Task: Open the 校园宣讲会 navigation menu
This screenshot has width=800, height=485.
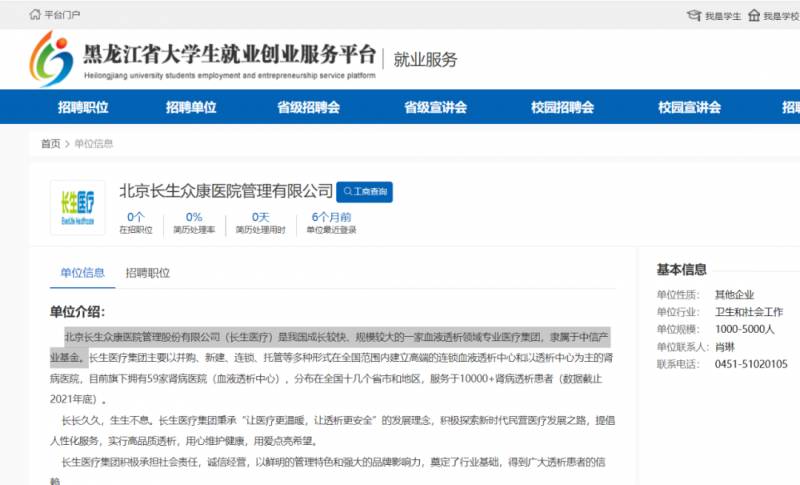Action: coord(689,107)
